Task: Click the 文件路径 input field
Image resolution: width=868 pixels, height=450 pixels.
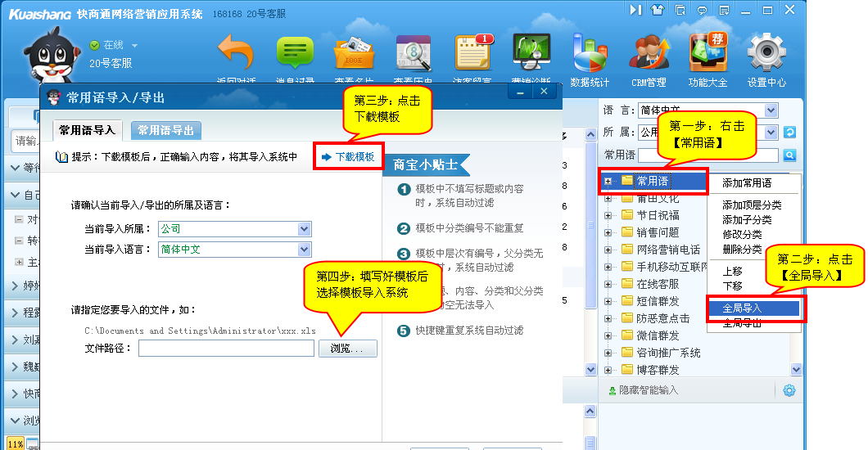Action: (226, 349)
